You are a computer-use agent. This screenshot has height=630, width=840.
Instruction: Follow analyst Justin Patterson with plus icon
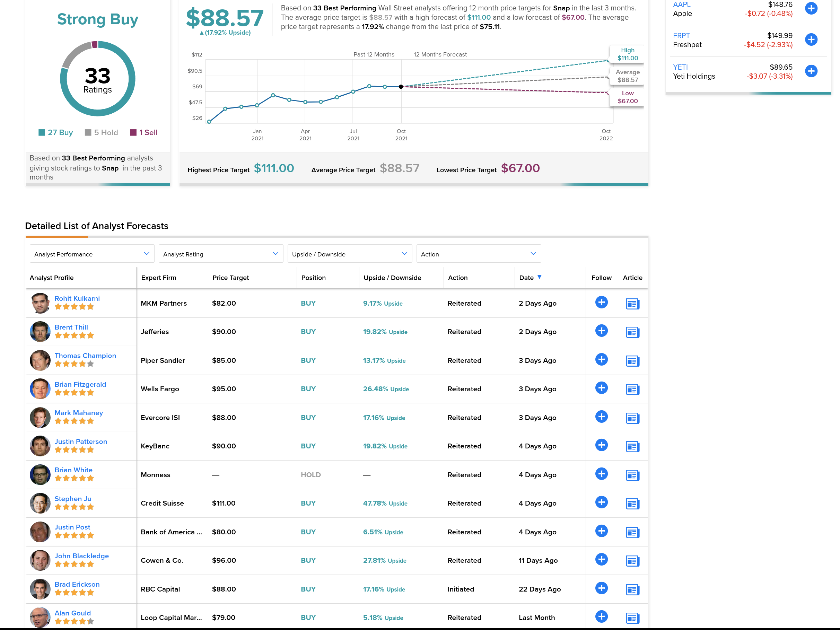tap(601, 445)
